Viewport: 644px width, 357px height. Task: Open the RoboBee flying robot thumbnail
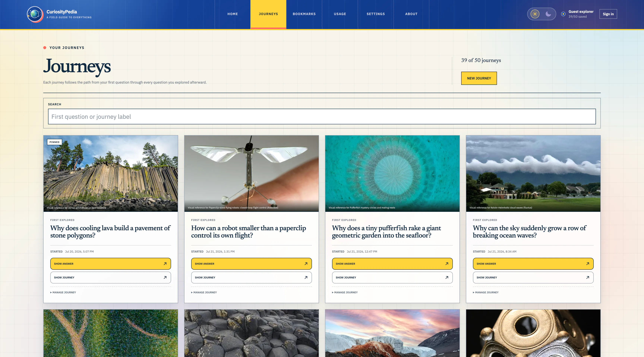coord(251,173)
